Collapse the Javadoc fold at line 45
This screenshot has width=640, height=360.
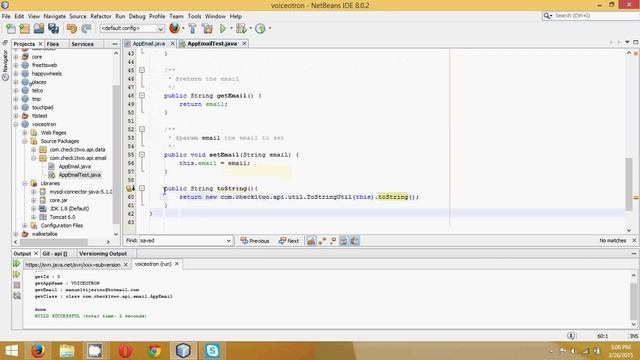[142, 70]
